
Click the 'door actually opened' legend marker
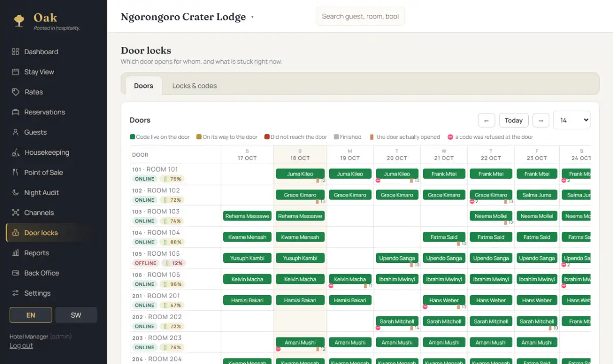coord(372,137)
